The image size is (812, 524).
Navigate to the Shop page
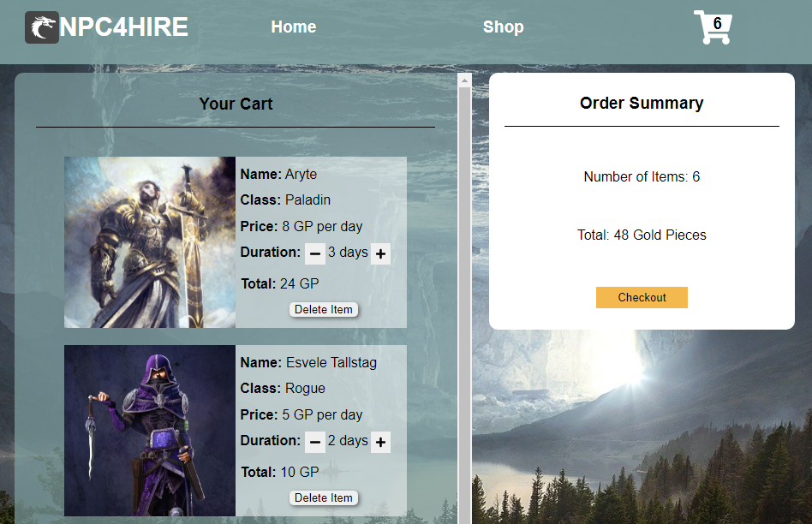[x=503, y=27]
